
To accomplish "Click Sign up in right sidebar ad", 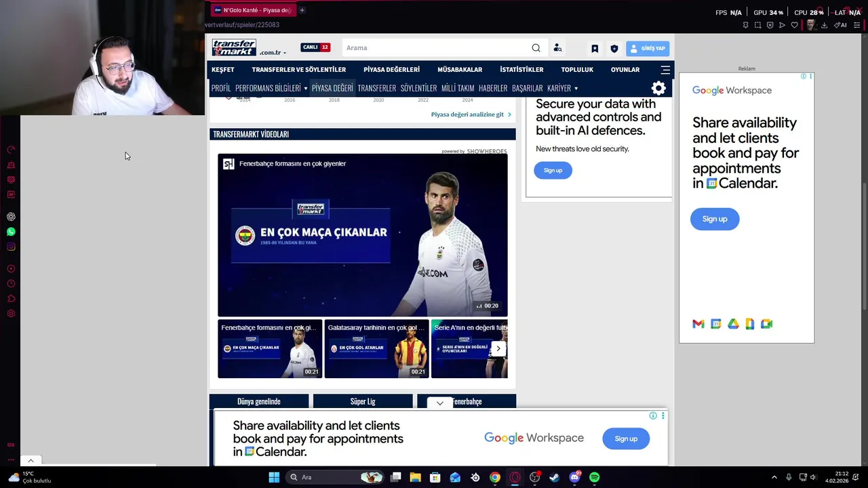I will tap(715, 219).
